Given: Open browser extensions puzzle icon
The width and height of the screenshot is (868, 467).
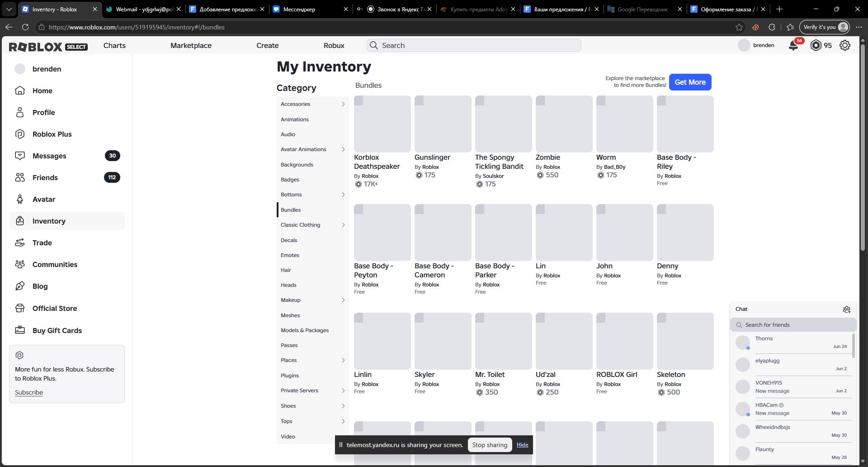Looking at the screenshot, I should coord(772,27).
